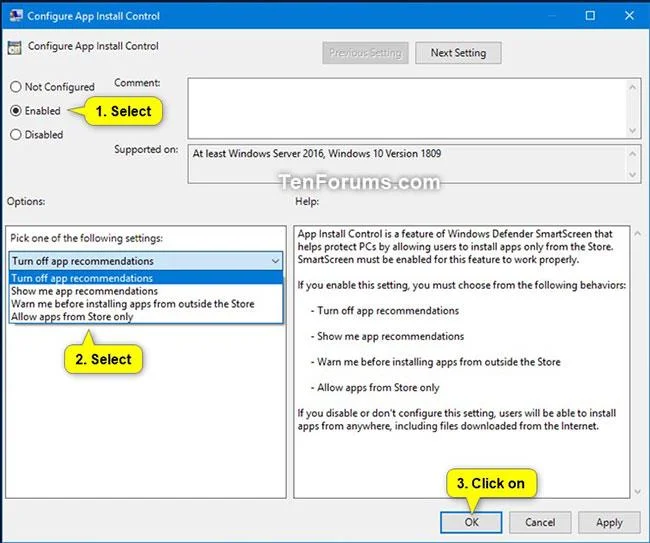The height and width of the screenshot is (543, 650).
Task: Click the policy setting icon beside heading
Action: tap(15, 48)
